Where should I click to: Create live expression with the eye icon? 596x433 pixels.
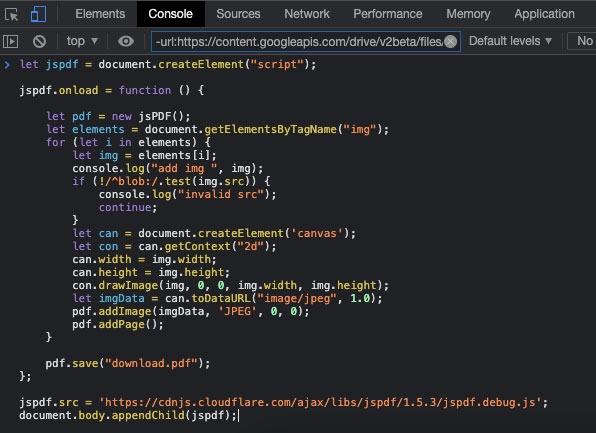[x=126, y=41]
